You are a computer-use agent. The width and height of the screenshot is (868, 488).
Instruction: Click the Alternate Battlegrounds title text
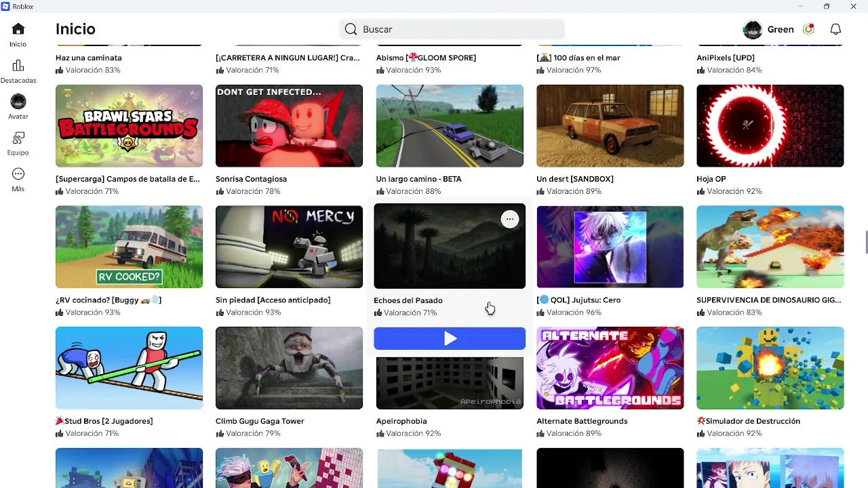click(x=582, y=421)
